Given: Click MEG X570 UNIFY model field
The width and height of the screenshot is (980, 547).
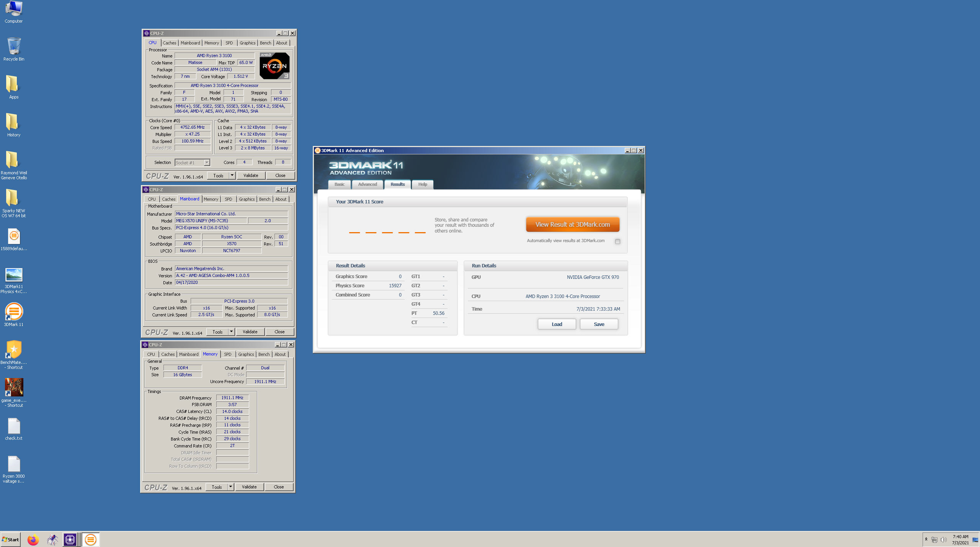Looking at the screenshot, I should tap(211, 221).
